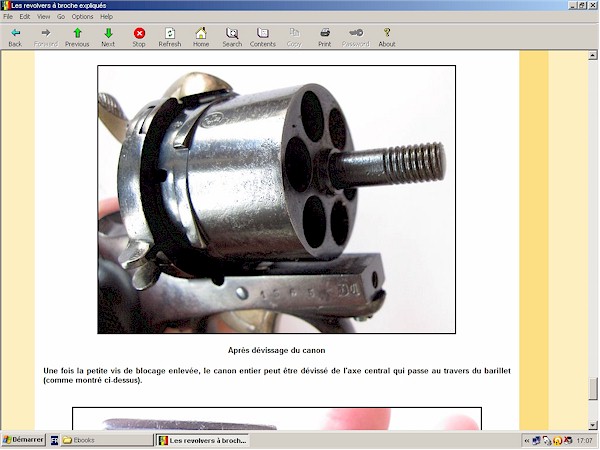Click the application icon in title bar
600x450 pixels.
tap(5, 5)
